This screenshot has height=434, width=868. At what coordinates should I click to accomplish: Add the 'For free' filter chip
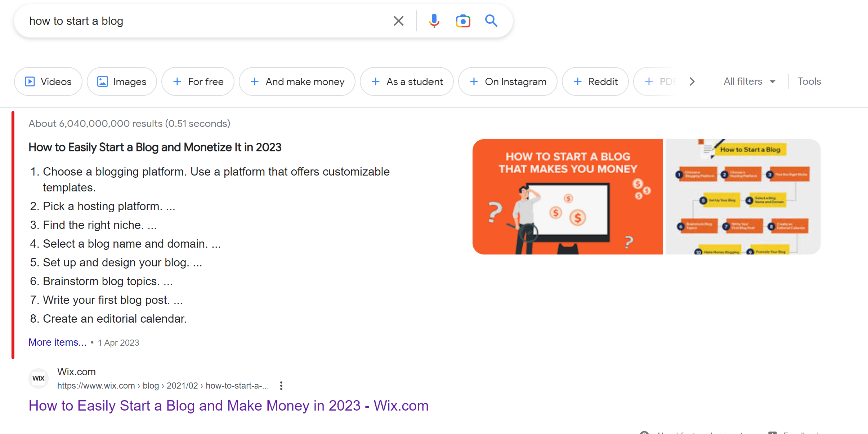(198, 81)
